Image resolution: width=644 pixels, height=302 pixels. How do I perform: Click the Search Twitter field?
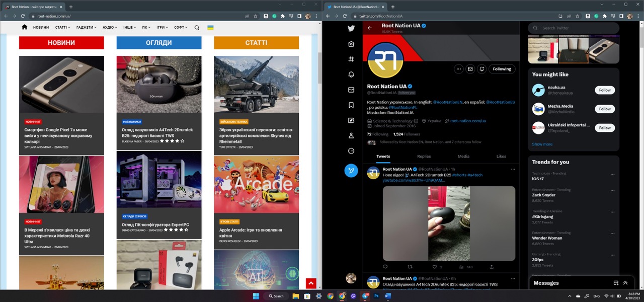coord(574,28)
